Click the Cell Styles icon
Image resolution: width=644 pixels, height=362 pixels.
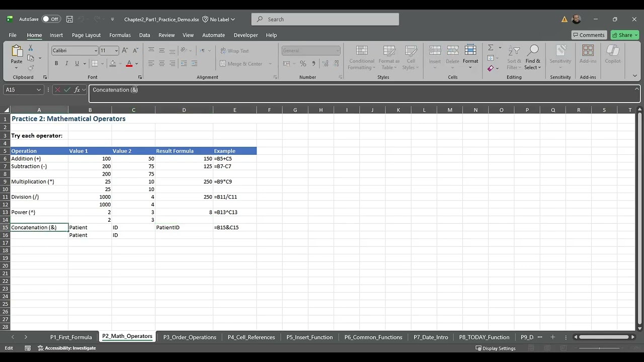pyautogui.click(x=411, y=50)
